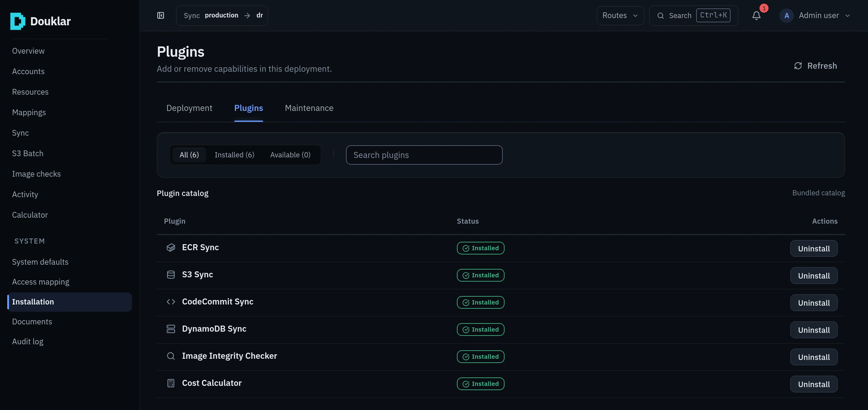Click the red notification count badge
The image size is (868, 410).
(764, 8)
